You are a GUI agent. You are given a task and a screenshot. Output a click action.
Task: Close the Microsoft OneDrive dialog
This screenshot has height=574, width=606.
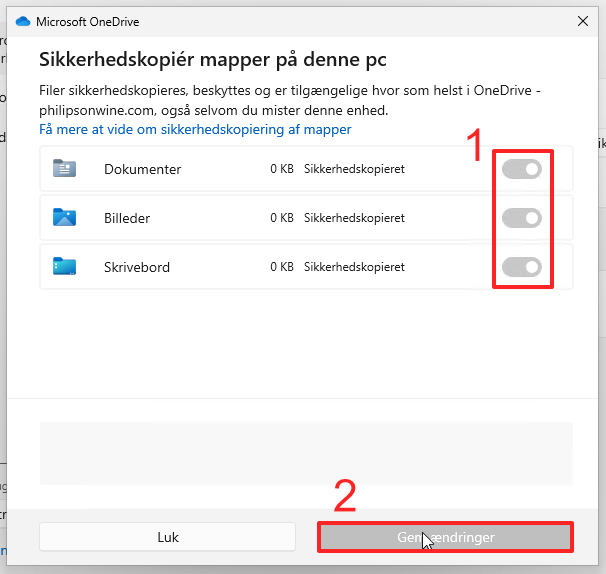tap(583, 21)
